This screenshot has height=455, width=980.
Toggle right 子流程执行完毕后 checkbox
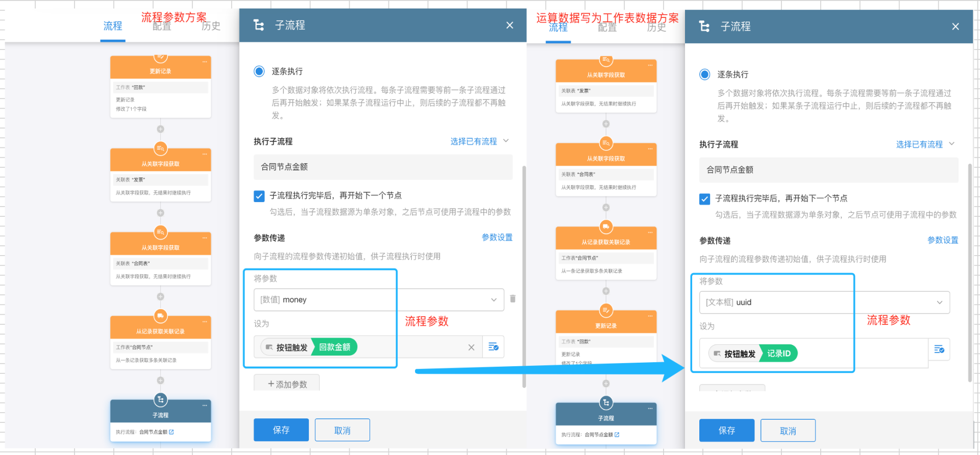[x=705, y=199]
